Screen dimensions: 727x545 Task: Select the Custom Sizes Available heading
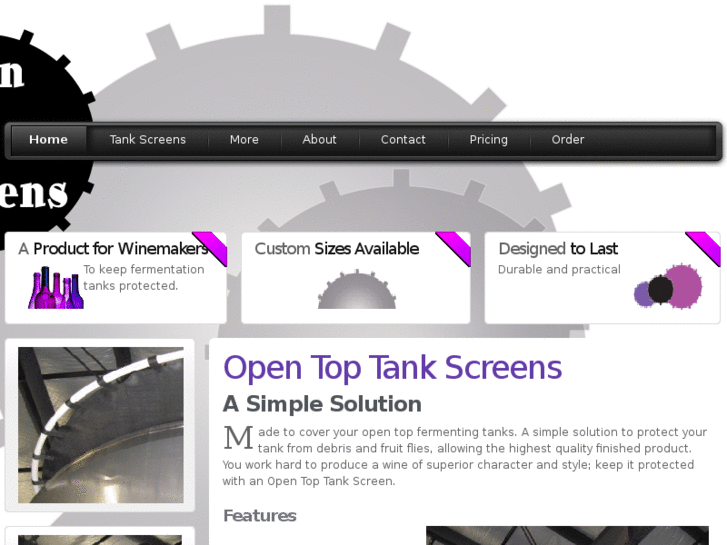click(x=337, y=249)
